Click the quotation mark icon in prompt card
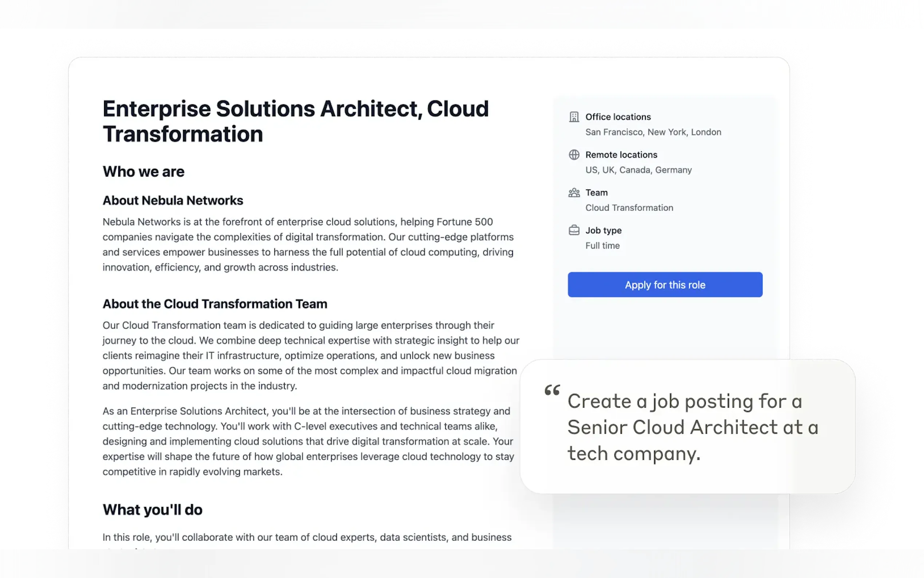Screen dimensions: 924x578 pyautogui.click(x=552, y=390)
